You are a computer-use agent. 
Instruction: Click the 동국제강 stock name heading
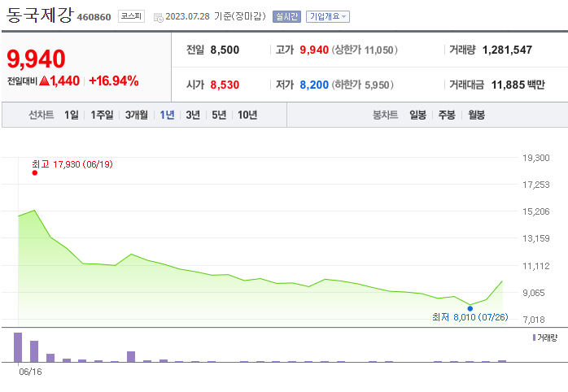pyautogui.click(x=40, y=15)
